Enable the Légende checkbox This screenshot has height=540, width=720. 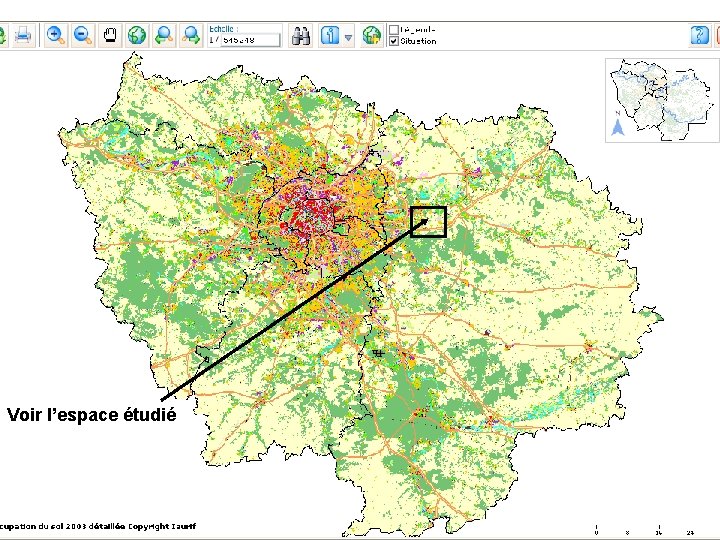pos(394,30)
